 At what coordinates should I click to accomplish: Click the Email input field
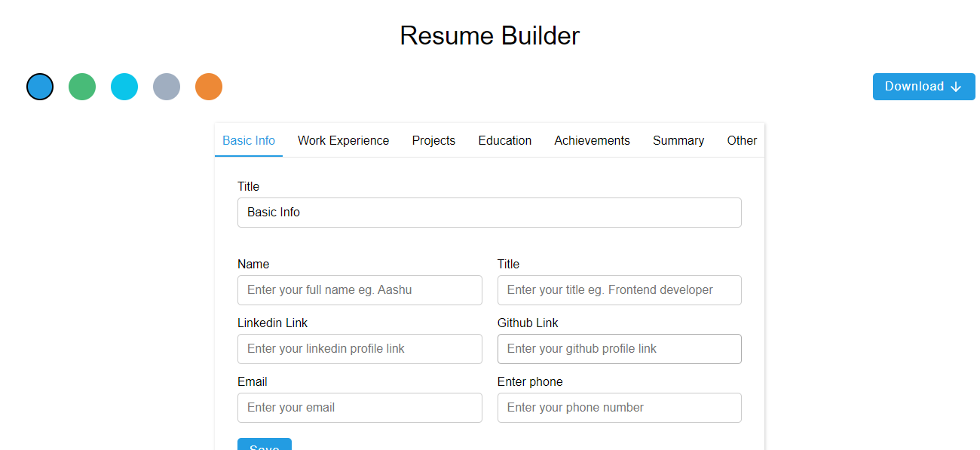point(360,407)
